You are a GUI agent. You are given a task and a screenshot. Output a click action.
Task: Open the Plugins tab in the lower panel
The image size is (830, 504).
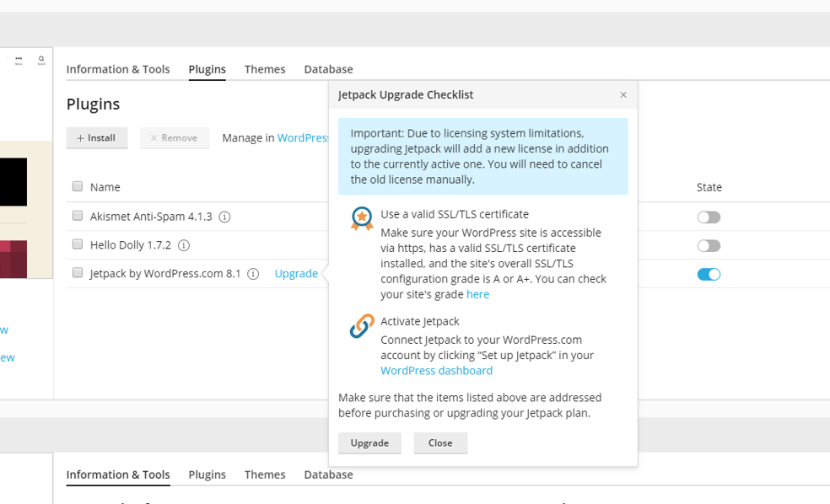207,475
